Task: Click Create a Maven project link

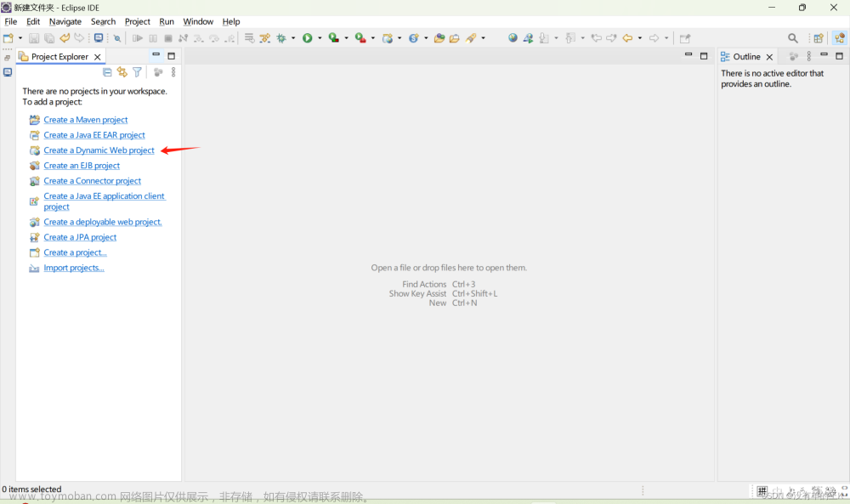Action: tap(86, 120)
